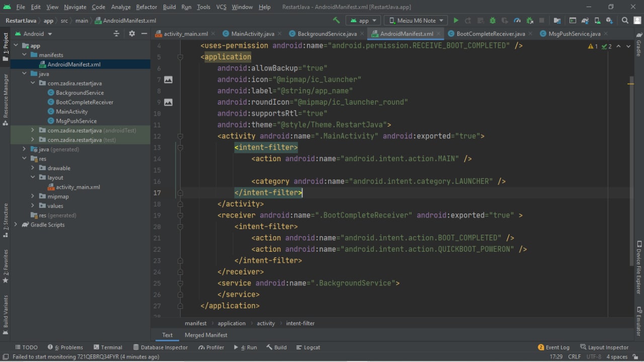644x362 pixels.
Task: Click the Search Everywhere magnifier icon
Action: tap(625, 21)
